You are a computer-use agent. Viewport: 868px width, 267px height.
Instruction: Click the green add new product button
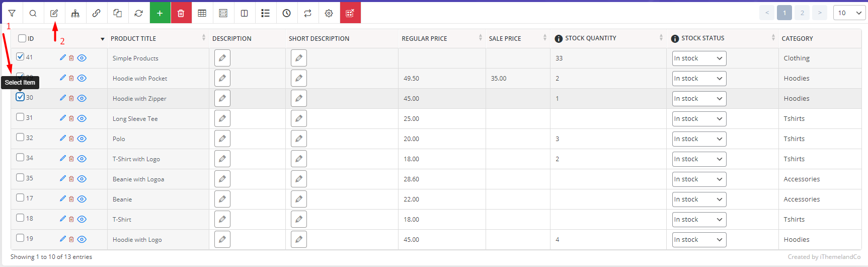160,13
